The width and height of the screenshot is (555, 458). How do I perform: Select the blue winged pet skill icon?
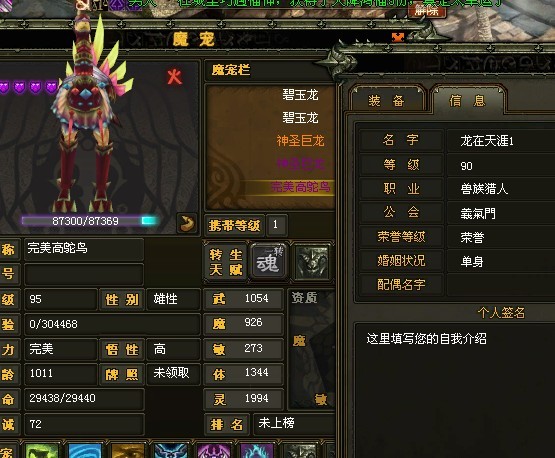pyautogui.click(x=171, y=450)
